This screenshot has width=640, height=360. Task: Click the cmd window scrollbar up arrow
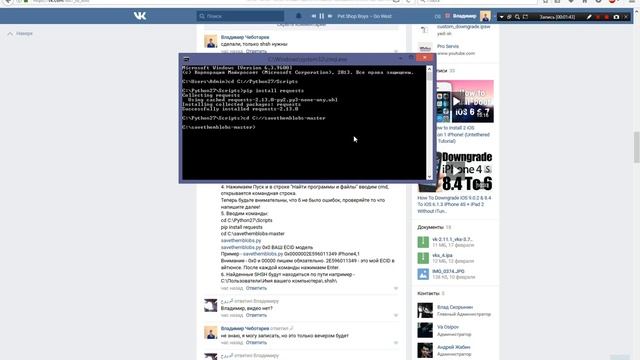429,69
